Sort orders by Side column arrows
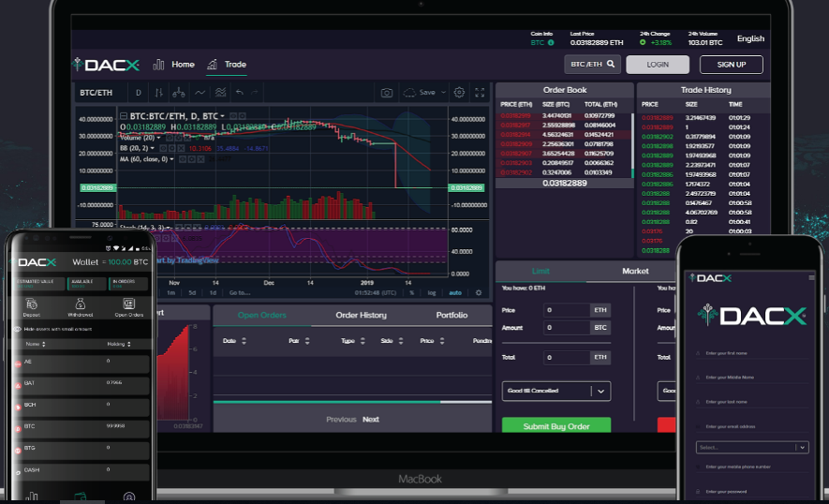 pos(401,341)
